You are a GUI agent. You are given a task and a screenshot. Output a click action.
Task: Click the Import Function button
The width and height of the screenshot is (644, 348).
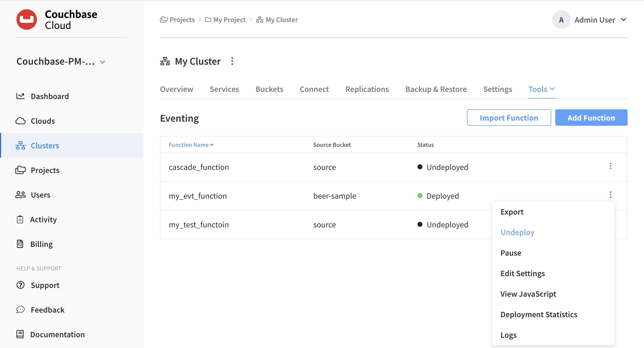(509, 118)
